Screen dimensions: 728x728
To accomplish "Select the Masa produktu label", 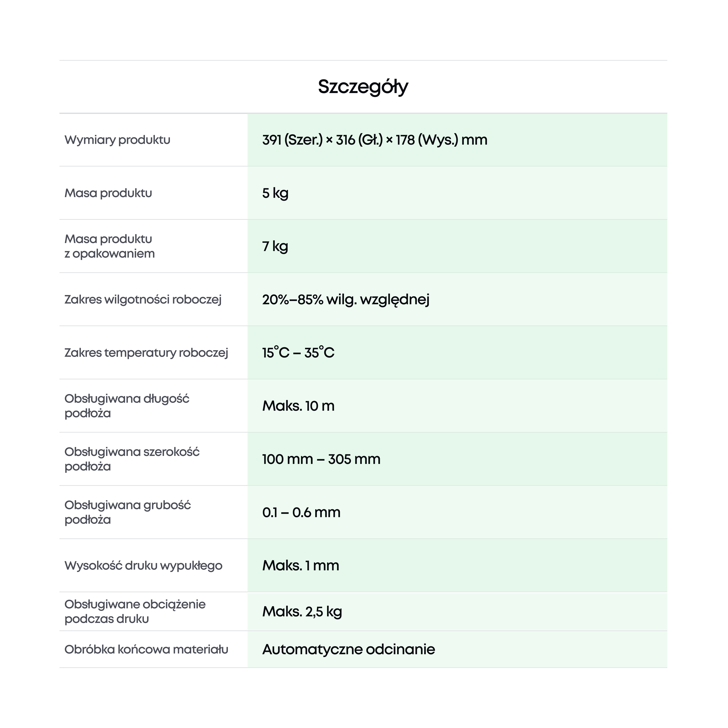I will [x=108, y=193].
